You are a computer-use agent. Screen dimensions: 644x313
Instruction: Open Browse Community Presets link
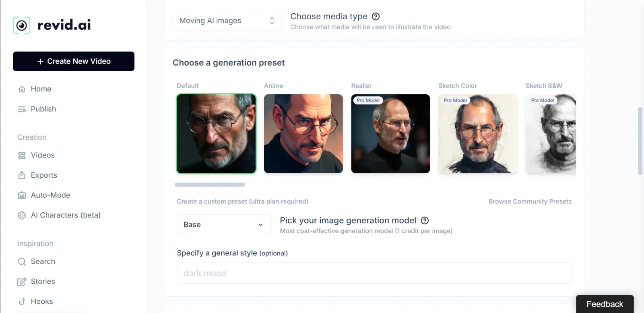tap(530, 201)
